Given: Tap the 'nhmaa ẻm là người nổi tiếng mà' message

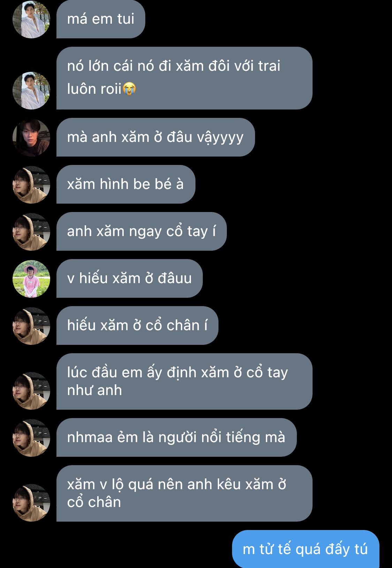Looking at the screenshot, I should click(x=176, y=438).
